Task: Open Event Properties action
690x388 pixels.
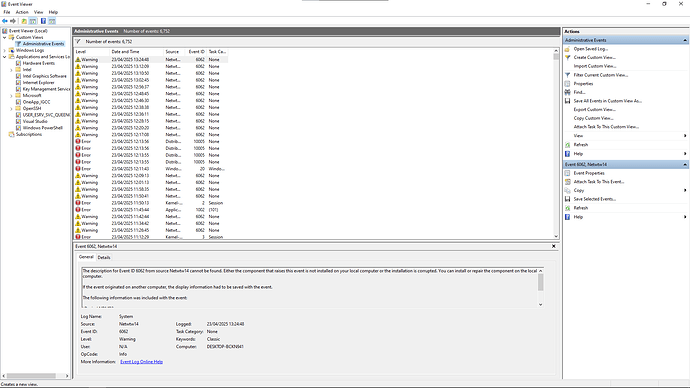Action: click(x=589, y=173)
